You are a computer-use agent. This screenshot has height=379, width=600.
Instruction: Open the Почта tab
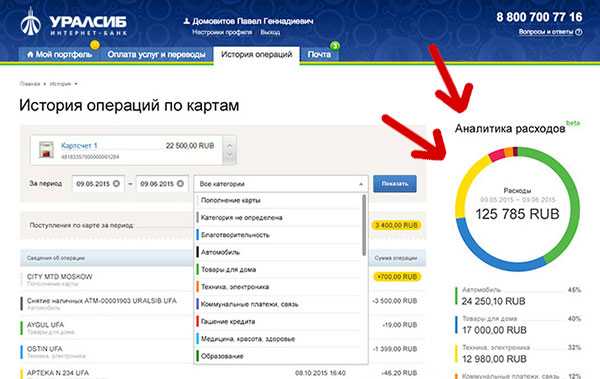[x=320, y=54]
